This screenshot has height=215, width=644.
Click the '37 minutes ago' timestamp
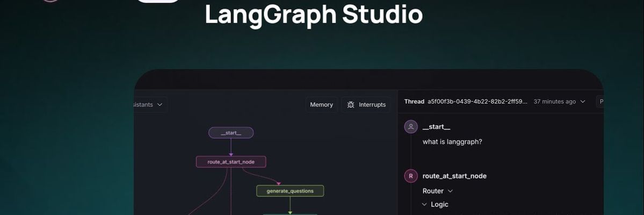(x=554, y=102)
